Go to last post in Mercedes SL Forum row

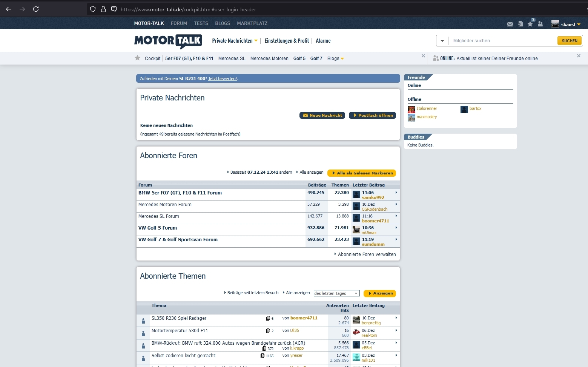pos(396,216)
